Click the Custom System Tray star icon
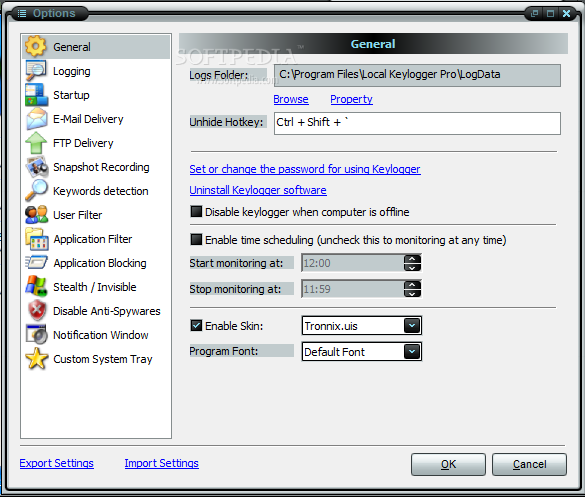This screenshot has width=585, height=497. coord(36,359)
